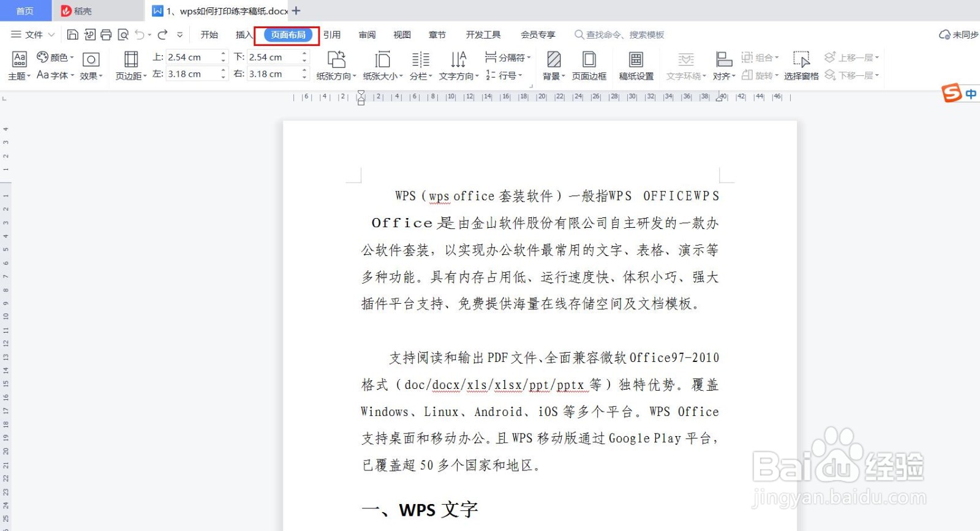
Task: Click the command search box 查找命令
Action: (620, 35)
